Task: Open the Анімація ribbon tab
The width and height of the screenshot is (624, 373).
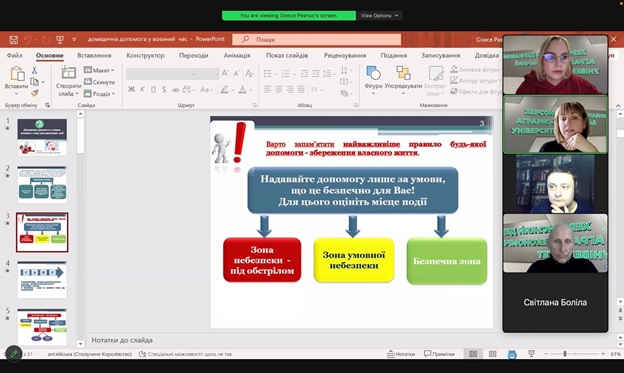Action: point(237,55)
